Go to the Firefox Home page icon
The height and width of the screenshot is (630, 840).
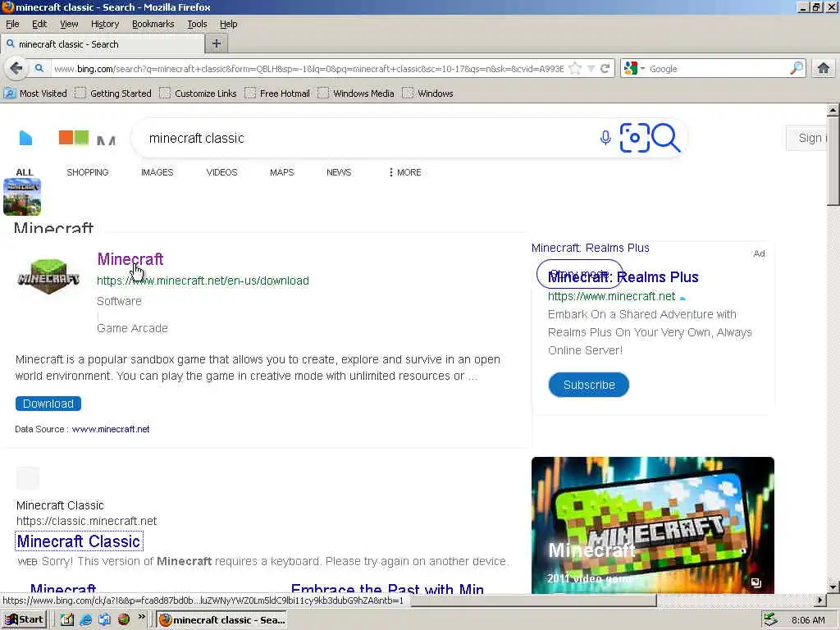(824, 69)
